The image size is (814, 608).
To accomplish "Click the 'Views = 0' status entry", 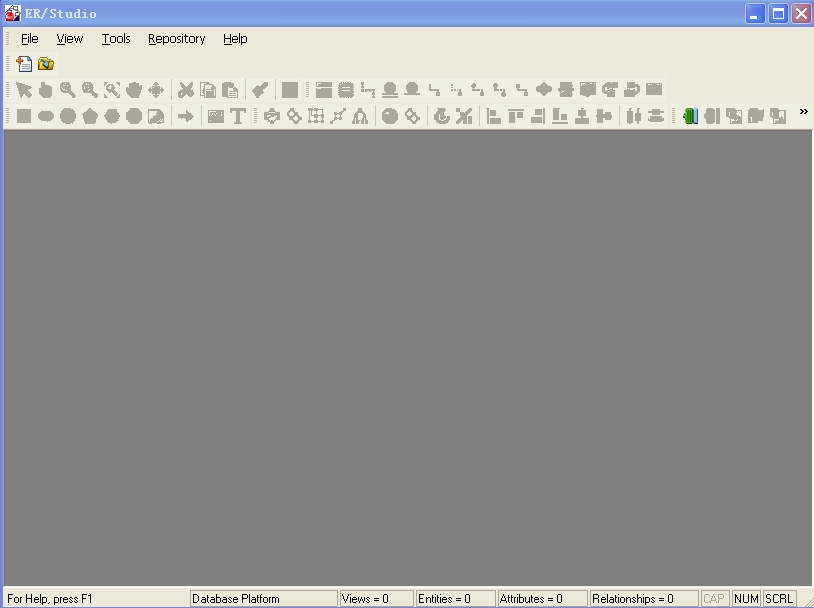I will [x=376, y=599].
